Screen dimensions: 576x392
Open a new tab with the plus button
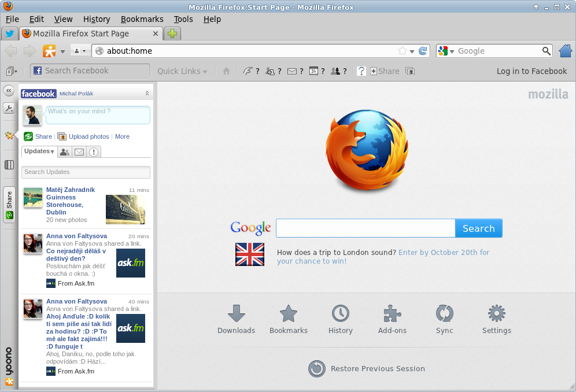tap(172, 34)
